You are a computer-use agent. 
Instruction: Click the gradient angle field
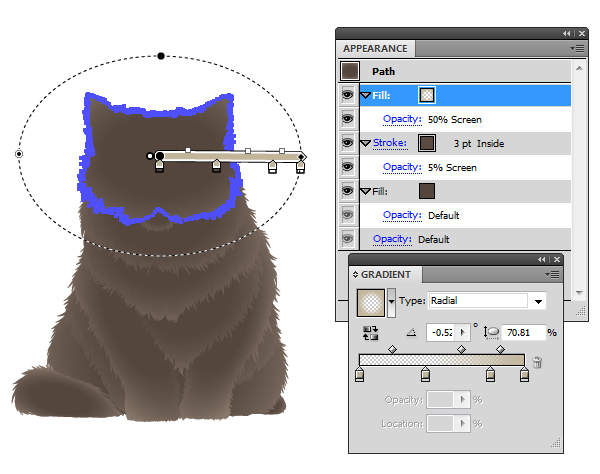(442, 332)
